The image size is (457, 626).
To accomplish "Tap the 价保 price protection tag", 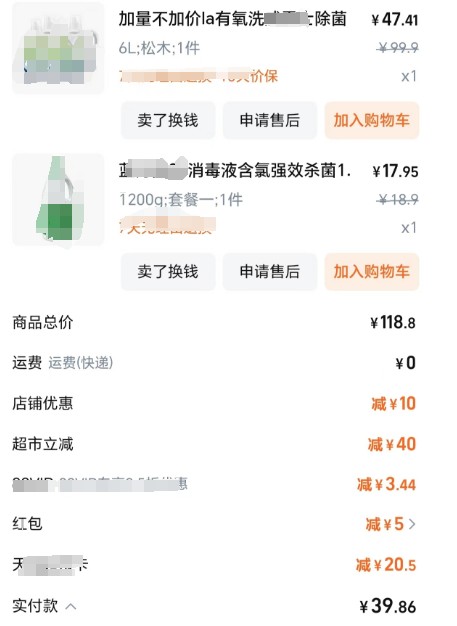I will click(265, 76).
